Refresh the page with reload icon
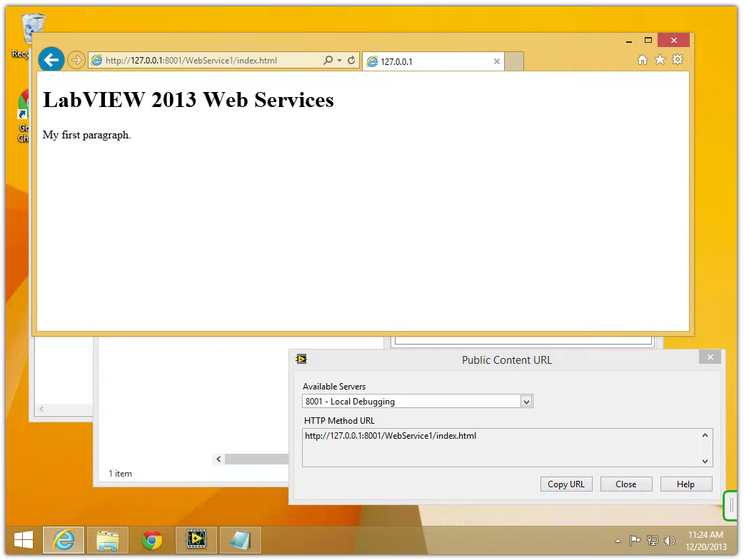Image resolution: width=744 pixels, height=560 pixels. pos(351,61)
